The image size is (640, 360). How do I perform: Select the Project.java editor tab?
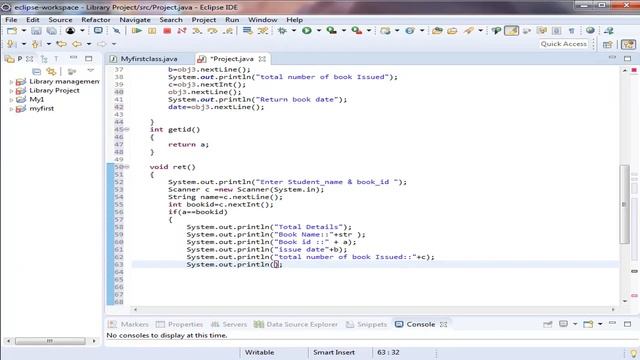[232, 59]
